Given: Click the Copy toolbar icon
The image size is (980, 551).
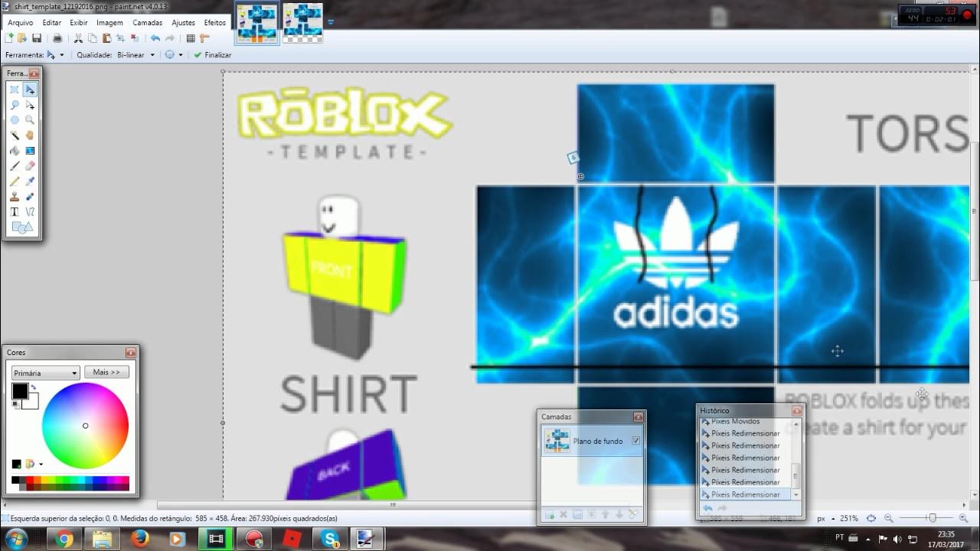Looking at the screenshot, I should click(93, 38).
